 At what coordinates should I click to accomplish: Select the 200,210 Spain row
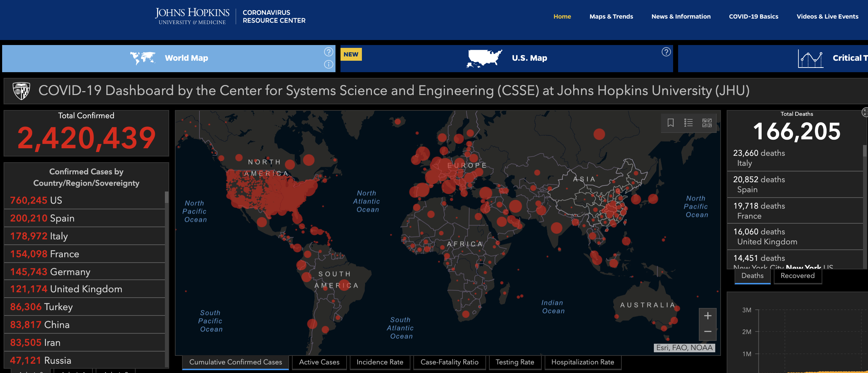click(x=85, y=218)
